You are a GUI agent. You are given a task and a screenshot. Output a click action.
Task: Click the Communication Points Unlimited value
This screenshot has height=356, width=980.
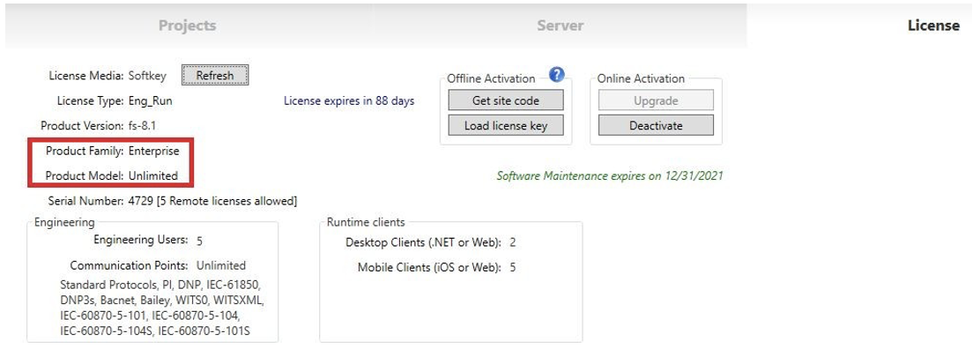221,265
